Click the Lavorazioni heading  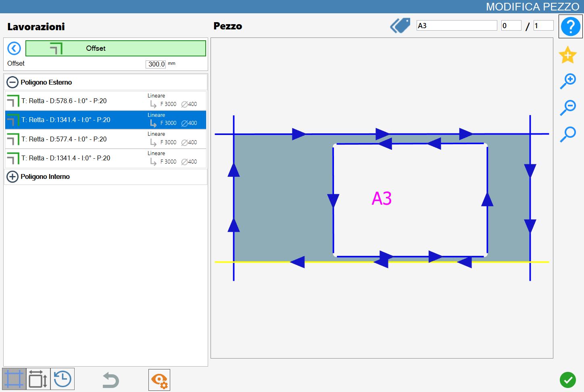36,27
